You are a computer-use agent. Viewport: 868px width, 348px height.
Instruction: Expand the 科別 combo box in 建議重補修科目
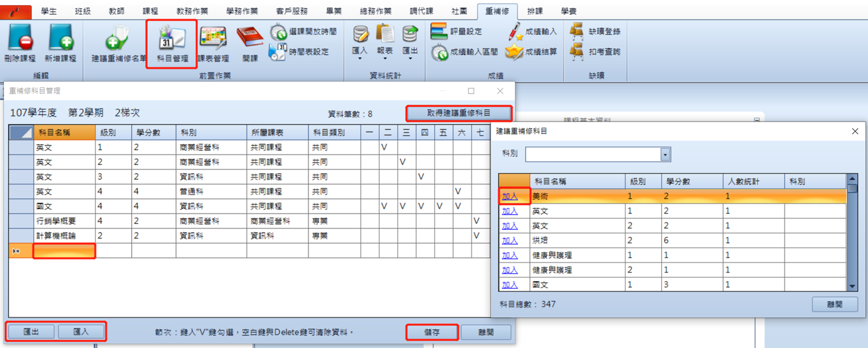(x=666, y=154)
